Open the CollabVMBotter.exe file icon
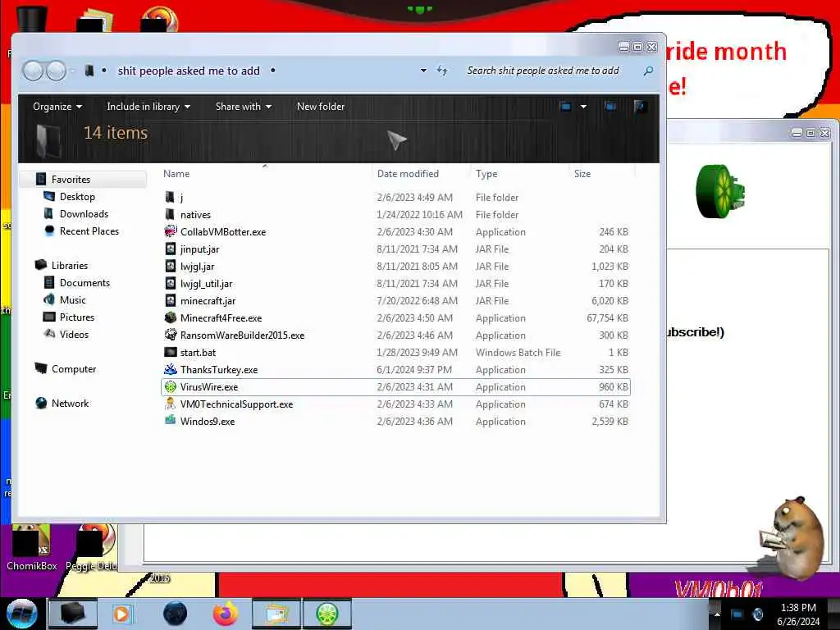Viewport: 840px width, 630px height. pyautogui.click(x=171, y=231)
